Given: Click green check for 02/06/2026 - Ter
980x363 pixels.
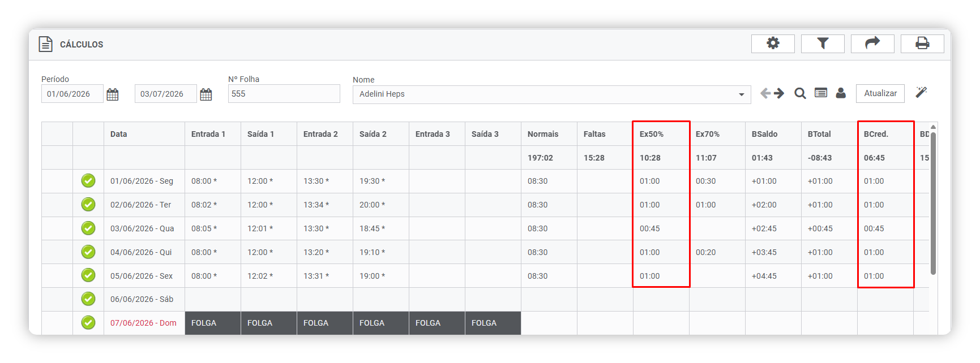Looking at the screenshot, I should click(88, 205).
